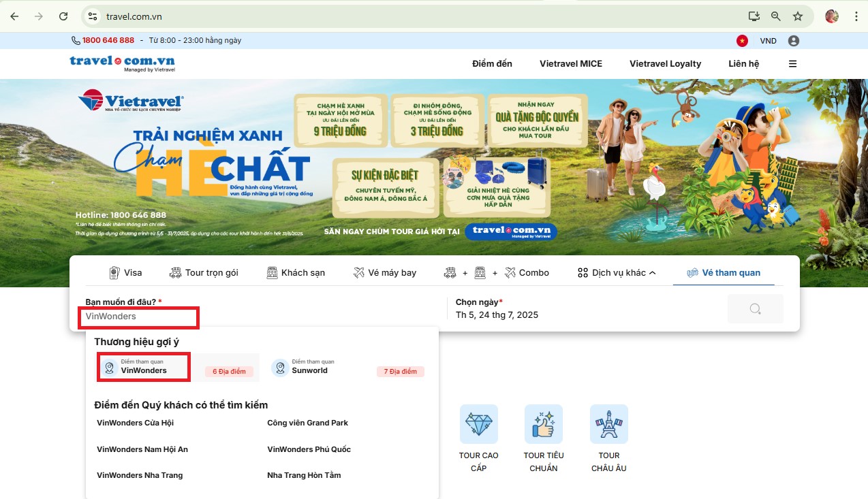Image resolution: width=868 pixels, height=499 pixels.
Task: Click the forward navigation arrow
Action: click(x=39, y=16)
